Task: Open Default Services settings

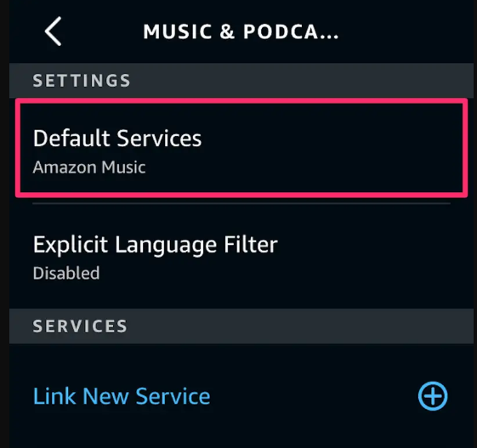Action: pyautogui.click(x=241, y=148)
